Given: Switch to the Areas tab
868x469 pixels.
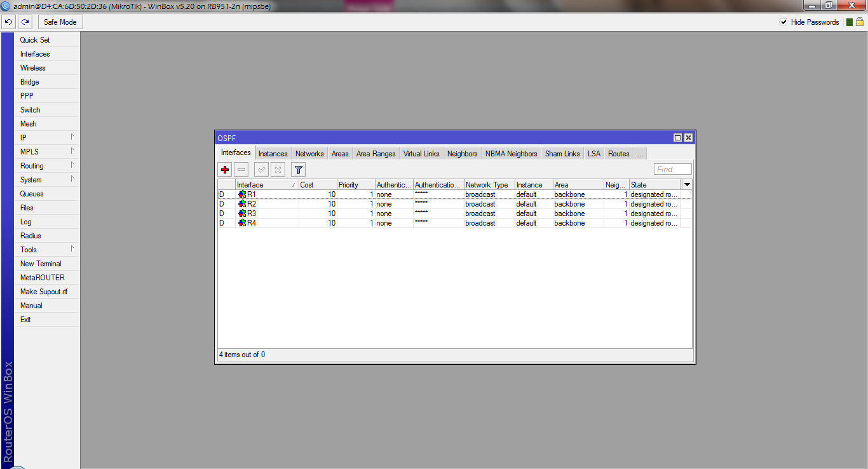Looking at the screenshot, I should [x=340, y=154].
